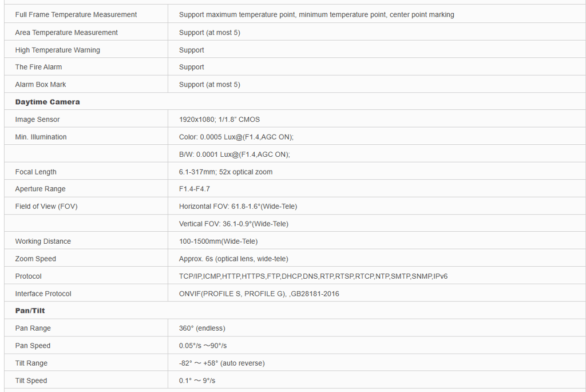Click the Field of View (FOV) label
Screen dimensions: 586x392
(x=46, y=206)
